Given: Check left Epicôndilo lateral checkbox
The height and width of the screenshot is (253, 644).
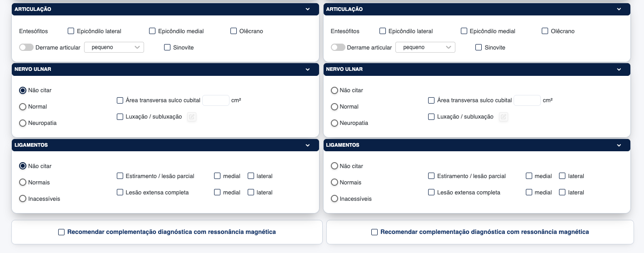Looking at the screenshot, I should pos(71,31).
